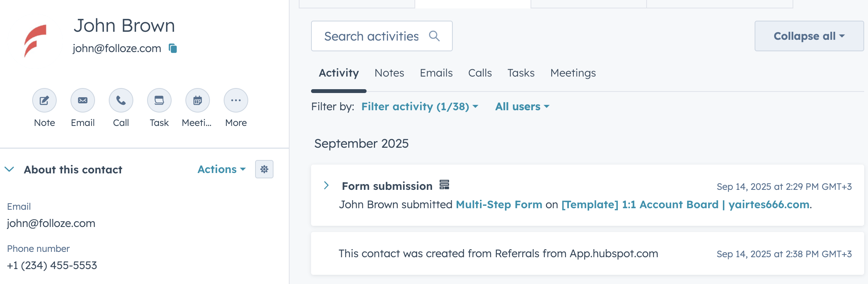Click the Folloze company logo avatar
The image size is (868, 284).
pyautogui.click(x=36, y=41)
